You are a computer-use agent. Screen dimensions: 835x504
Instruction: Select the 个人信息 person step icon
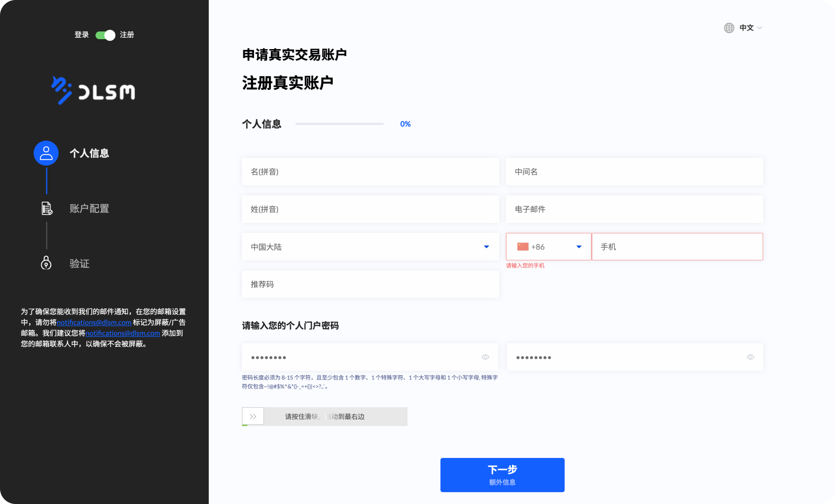point(46,153)
